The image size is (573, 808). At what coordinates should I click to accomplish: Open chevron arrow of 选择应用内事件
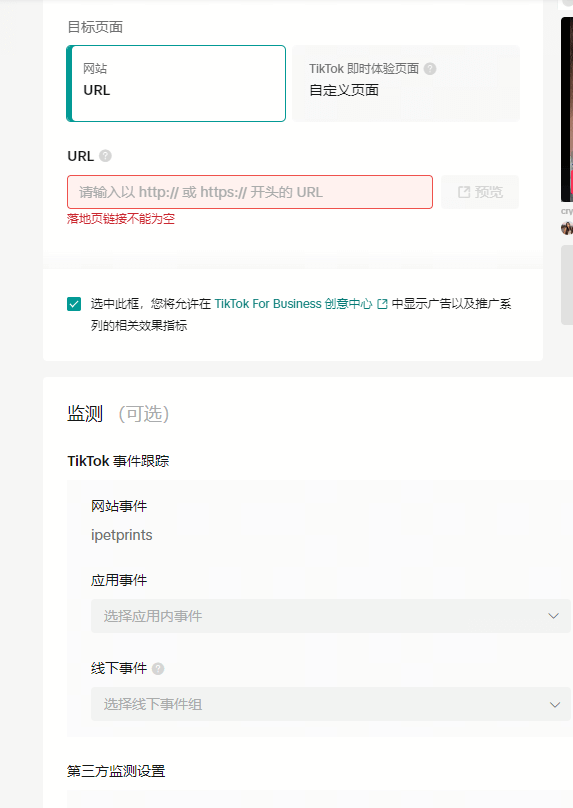(x=553, y=616)
